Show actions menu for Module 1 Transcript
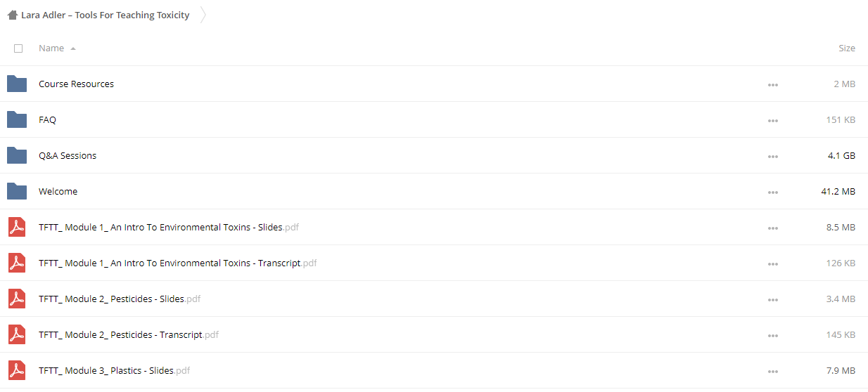The image size is (868, 392). tap(773, 264)
